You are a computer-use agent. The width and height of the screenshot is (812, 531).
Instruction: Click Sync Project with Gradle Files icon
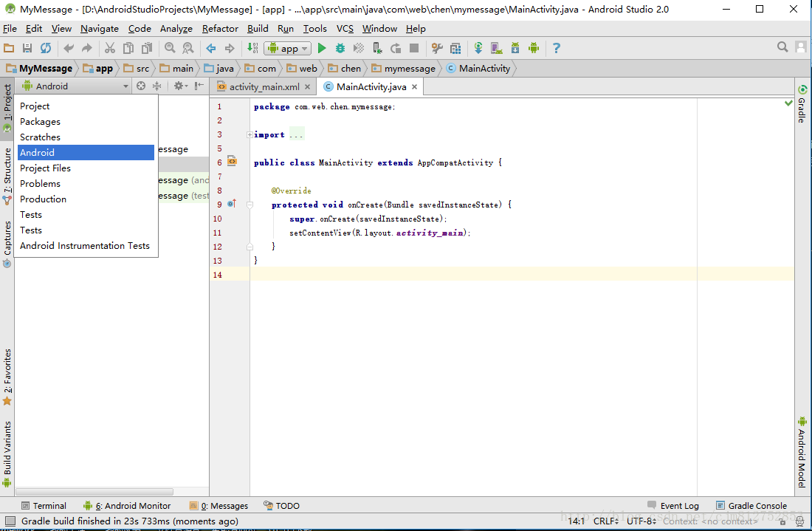478,48
